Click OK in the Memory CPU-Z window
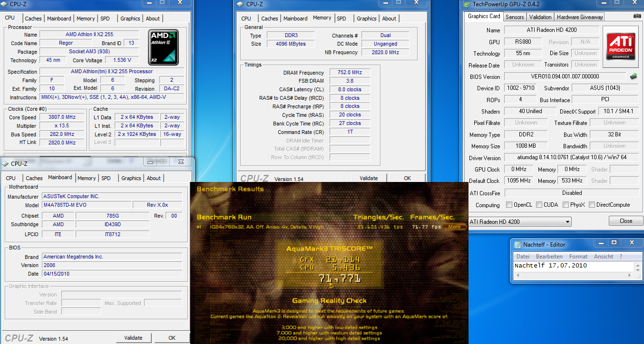Image resolution: width=644 pixels, height=344 pixels. point(408,178)
